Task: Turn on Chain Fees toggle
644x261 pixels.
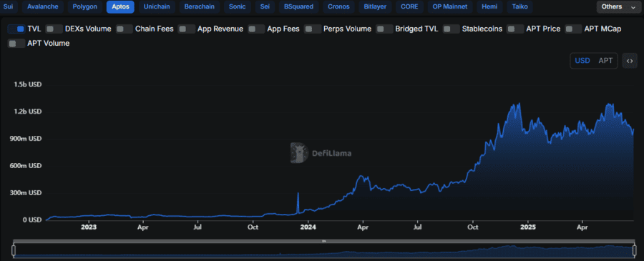Action: (x=125, y=29)
